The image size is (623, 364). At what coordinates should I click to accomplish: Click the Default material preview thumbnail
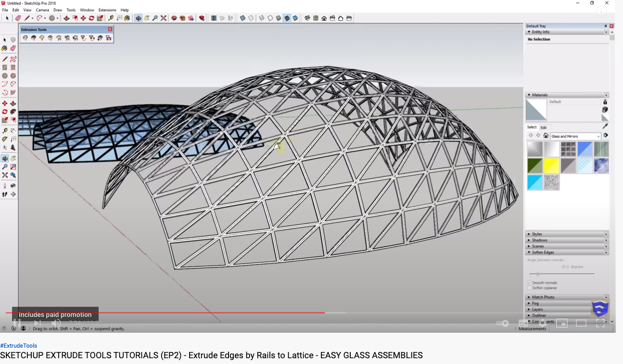(536, 110)
